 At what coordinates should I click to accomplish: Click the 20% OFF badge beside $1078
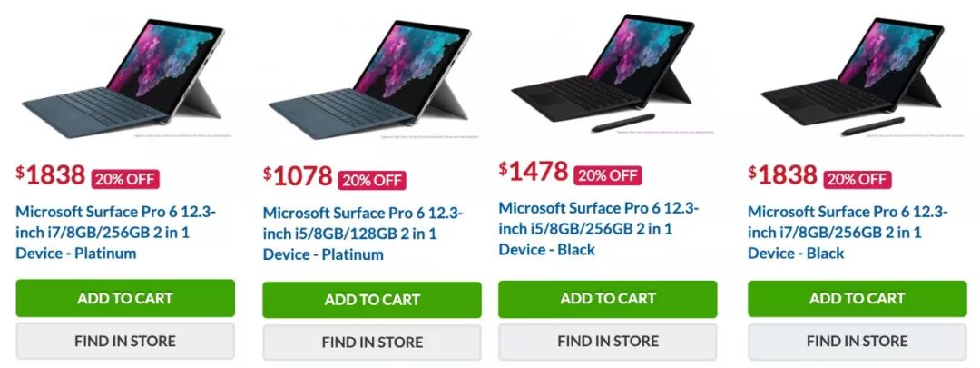pos(373,180)
